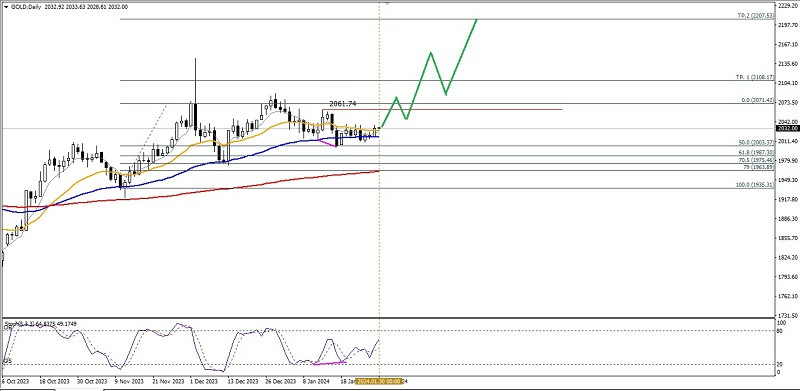This screenshot has height=391, width=800.
Task: Click the 20 level on Stochastic scale
Action: point(779,363)
